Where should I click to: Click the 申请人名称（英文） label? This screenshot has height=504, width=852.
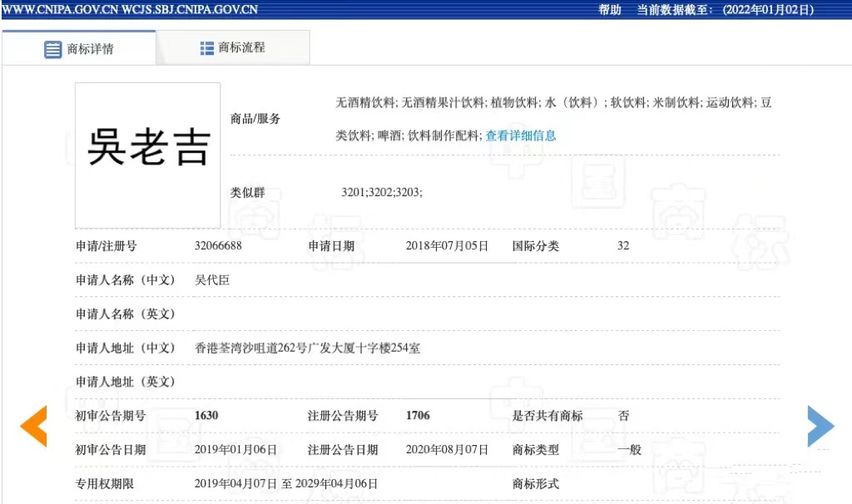pos(126,314)
